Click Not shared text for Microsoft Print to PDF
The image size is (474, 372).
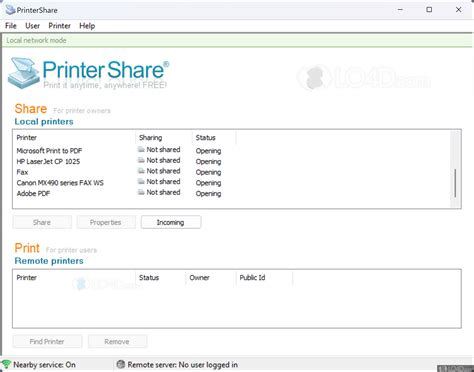pos(163,149)
